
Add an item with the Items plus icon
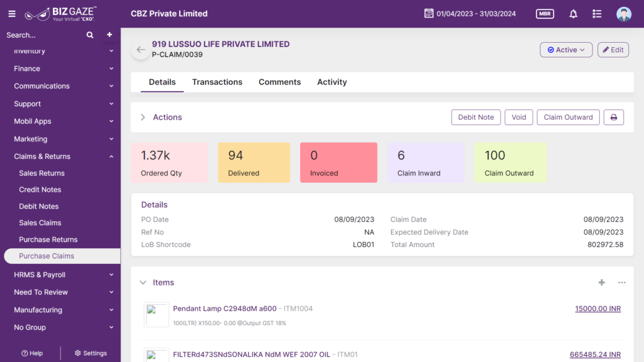click(x=602, y=282)
